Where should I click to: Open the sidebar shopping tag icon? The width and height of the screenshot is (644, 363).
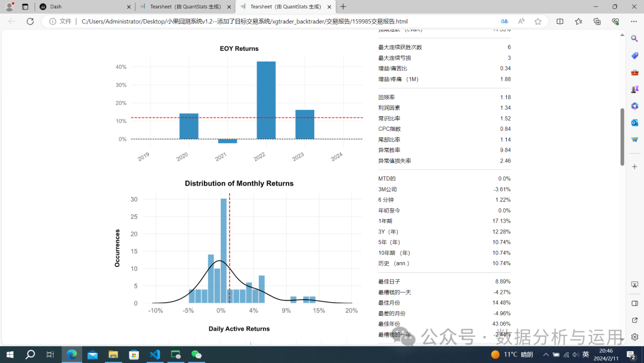pos(634,56)
